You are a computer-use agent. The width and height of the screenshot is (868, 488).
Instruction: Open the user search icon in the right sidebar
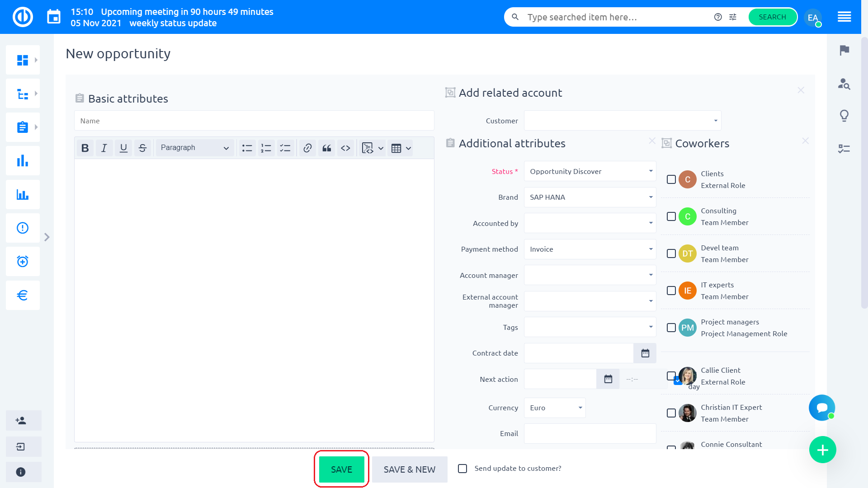[844, 84]
